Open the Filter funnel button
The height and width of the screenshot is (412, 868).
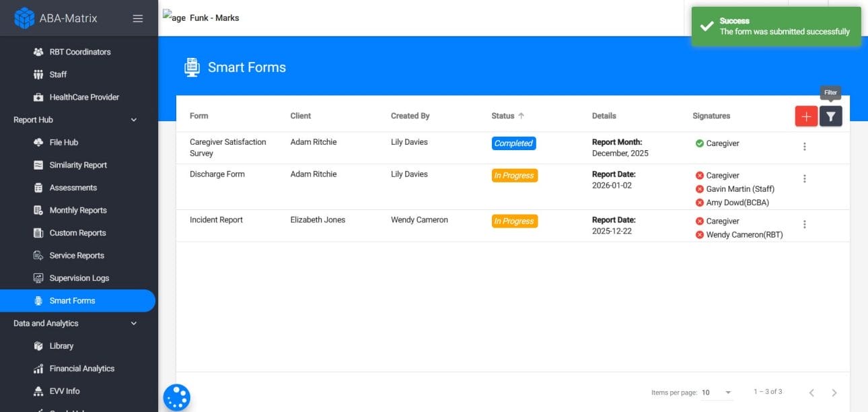pyautogui.click(x=831, y=116)
